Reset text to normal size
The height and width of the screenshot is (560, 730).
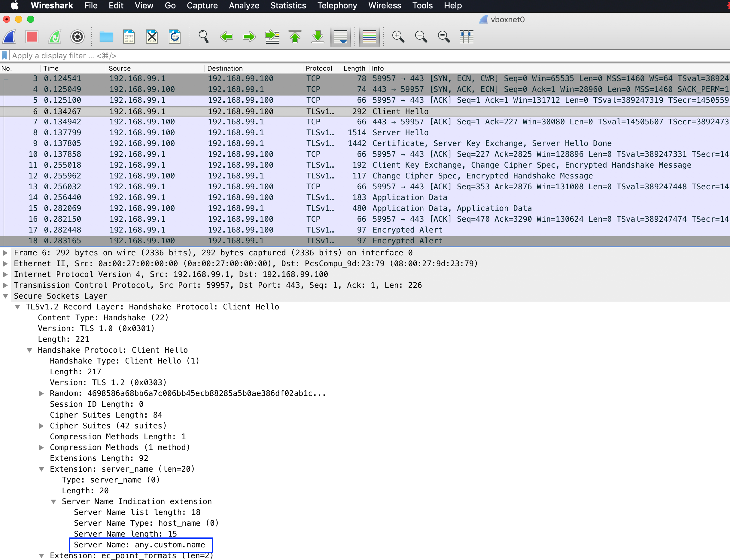[x=444, y=36]
